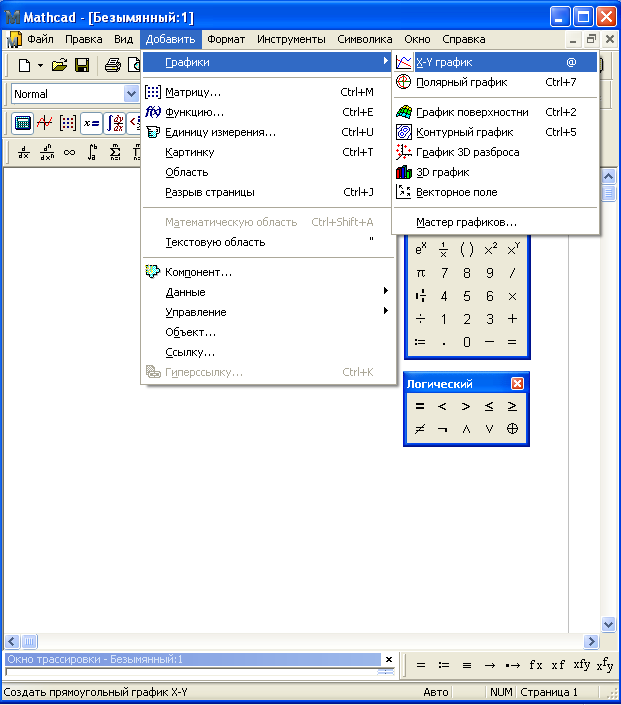Insert derivative d/dx operator
The width and height of the screenshot is (621, 705).
point(24,153)
